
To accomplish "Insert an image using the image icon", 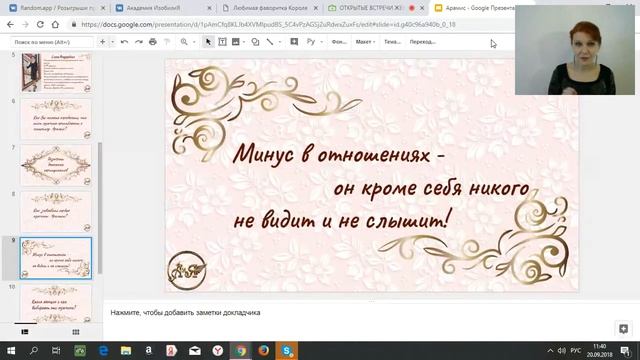I will click(x=236, y=42).
